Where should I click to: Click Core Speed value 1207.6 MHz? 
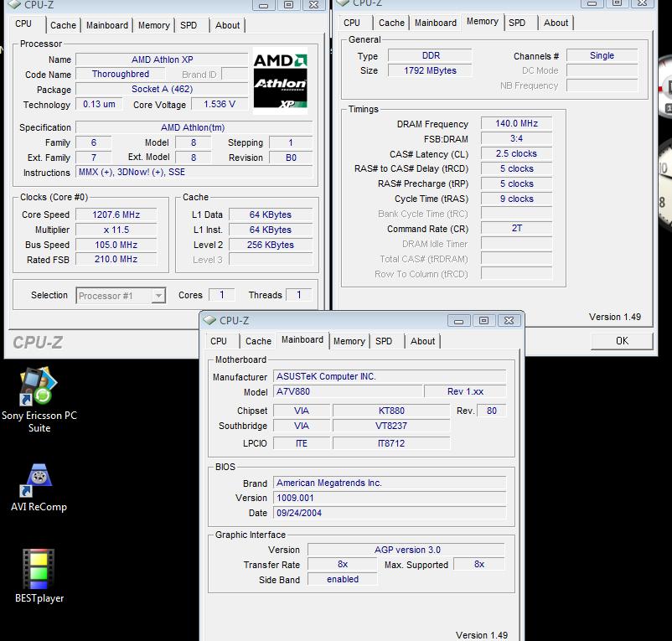point(116,215)
